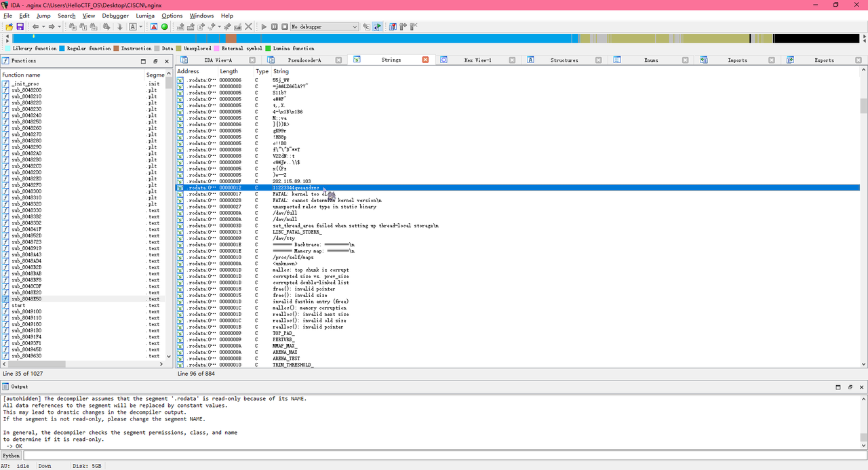Click the Pause process toolbar icon

tap(275, 26)
